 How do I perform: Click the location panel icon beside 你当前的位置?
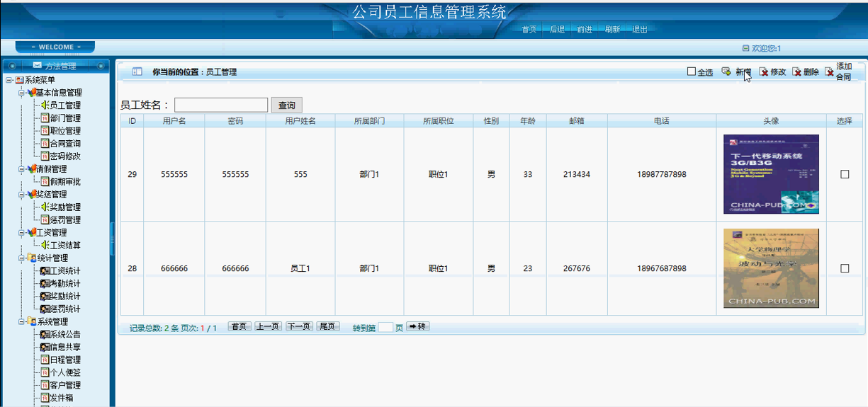(137, 71)
